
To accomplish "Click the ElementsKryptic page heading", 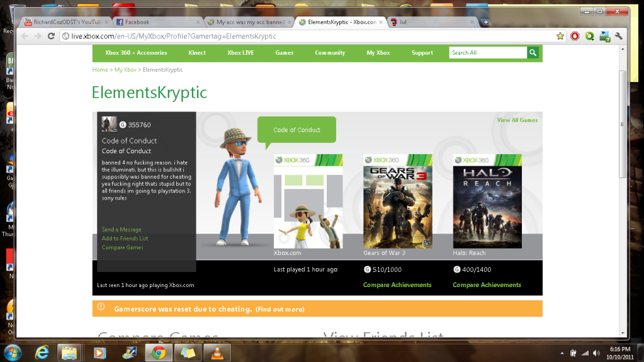I will click(x=149, y=92).
